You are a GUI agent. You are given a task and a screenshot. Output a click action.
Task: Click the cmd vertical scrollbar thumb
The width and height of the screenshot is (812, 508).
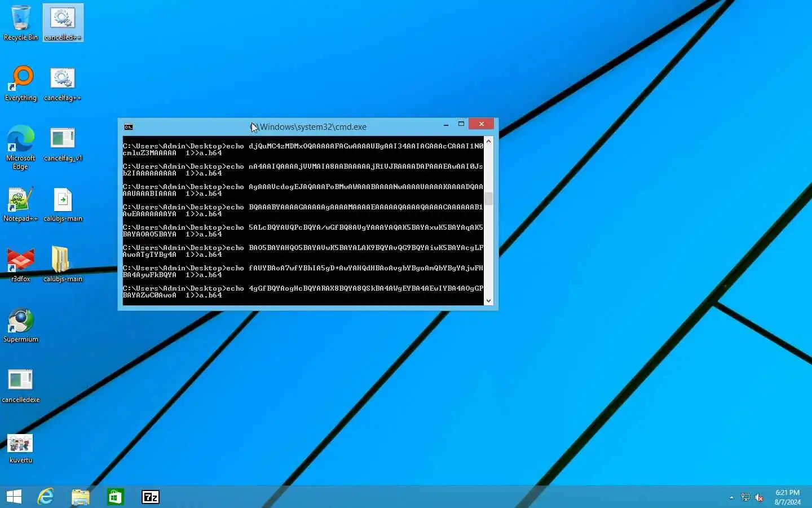[488, 198]
